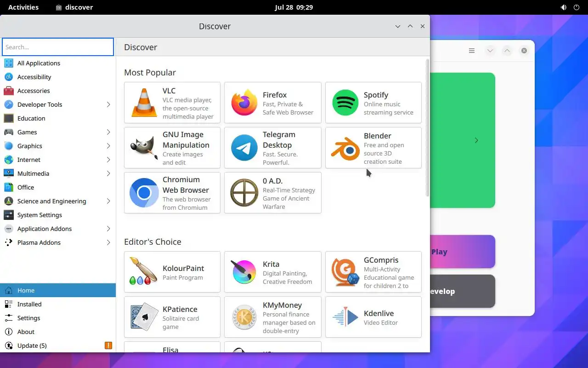Expand the Application Addons arrow
Viewport: 588px width, 368px height.
(108, 229)
